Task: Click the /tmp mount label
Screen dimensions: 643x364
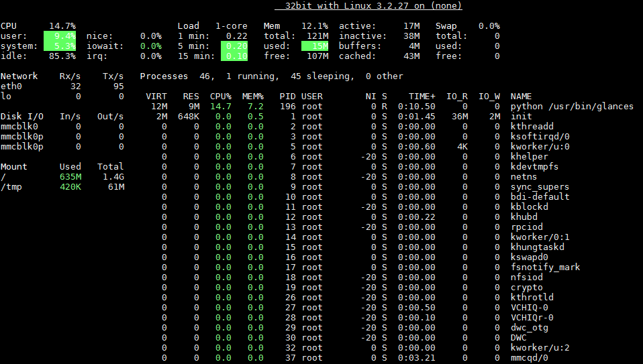Action: (11, 187)
